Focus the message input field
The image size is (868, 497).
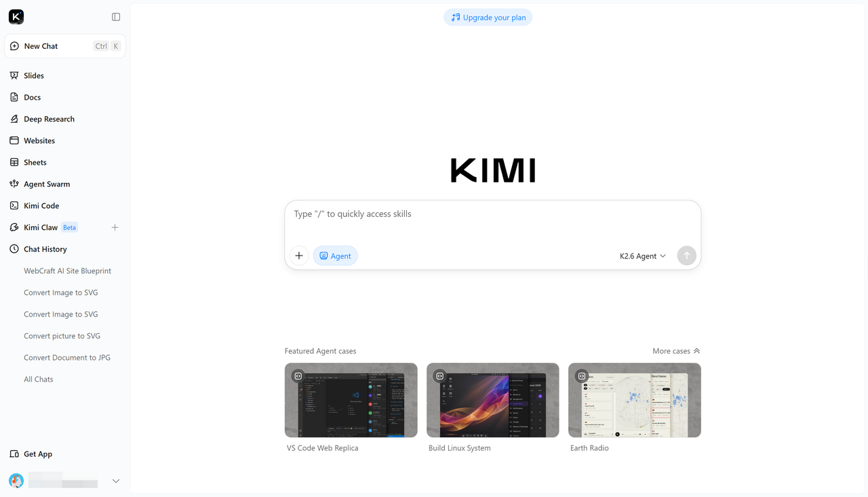coord(492,214)
